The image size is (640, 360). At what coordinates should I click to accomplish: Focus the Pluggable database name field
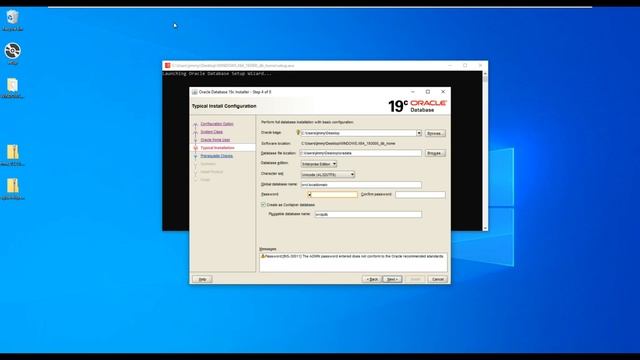368,214
